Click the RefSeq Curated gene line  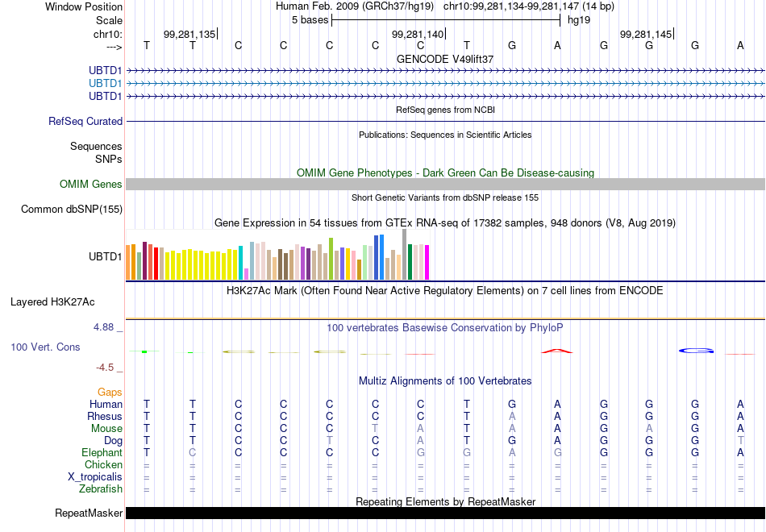446,121
